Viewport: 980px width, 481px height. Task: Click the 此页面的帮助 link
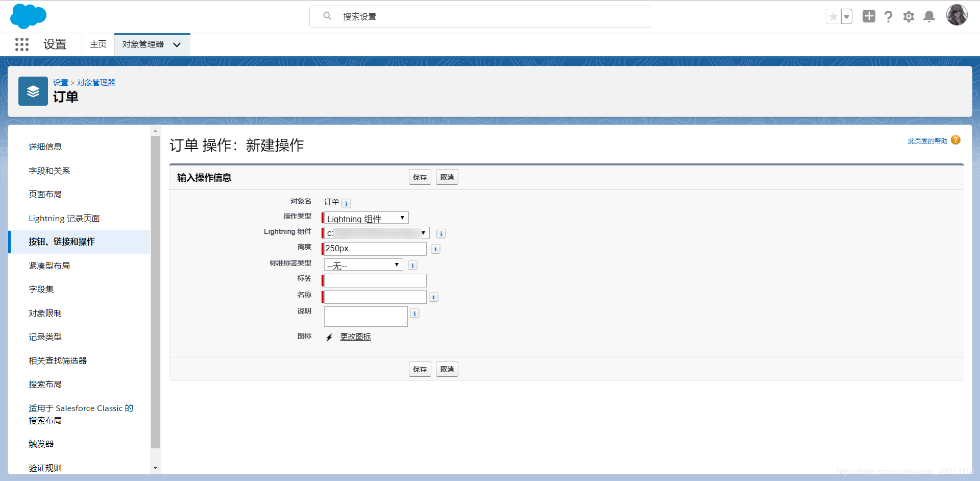coord(927,141)
